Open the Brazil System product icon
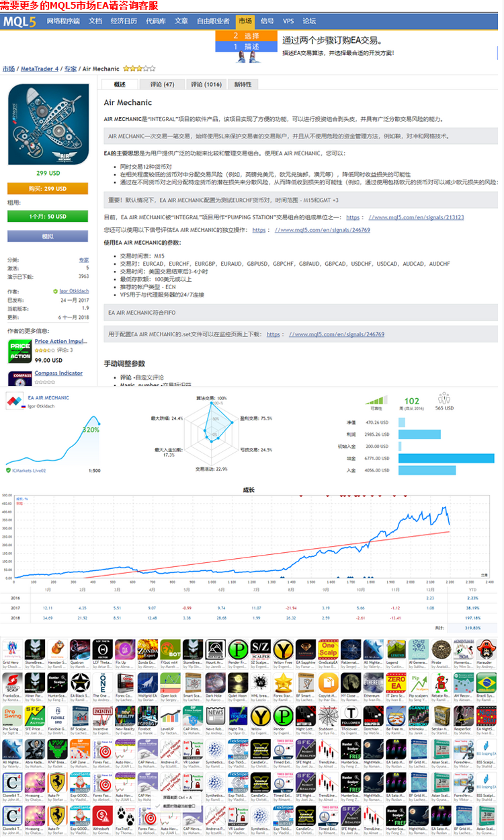 (x=487, y=682)
